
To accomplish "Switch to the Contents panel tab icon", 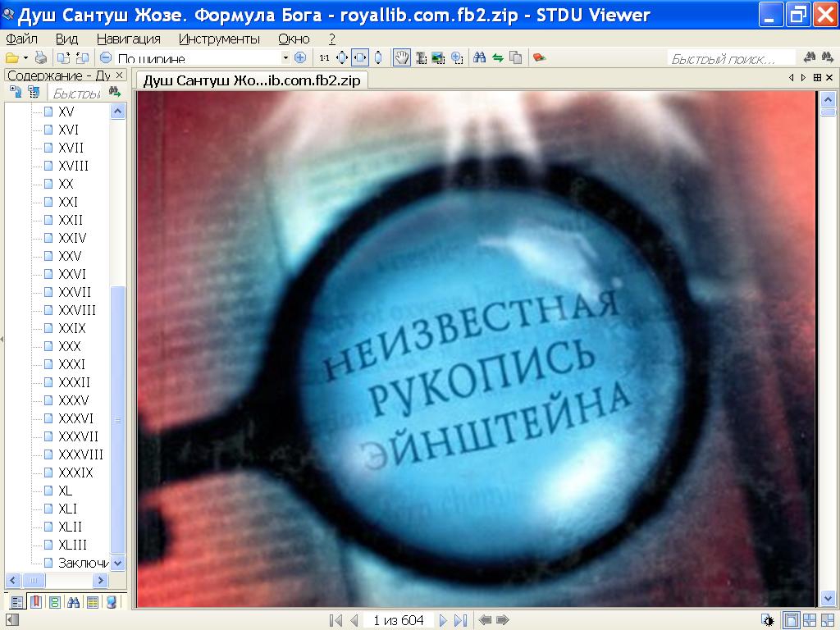I will tap(17, 602).
